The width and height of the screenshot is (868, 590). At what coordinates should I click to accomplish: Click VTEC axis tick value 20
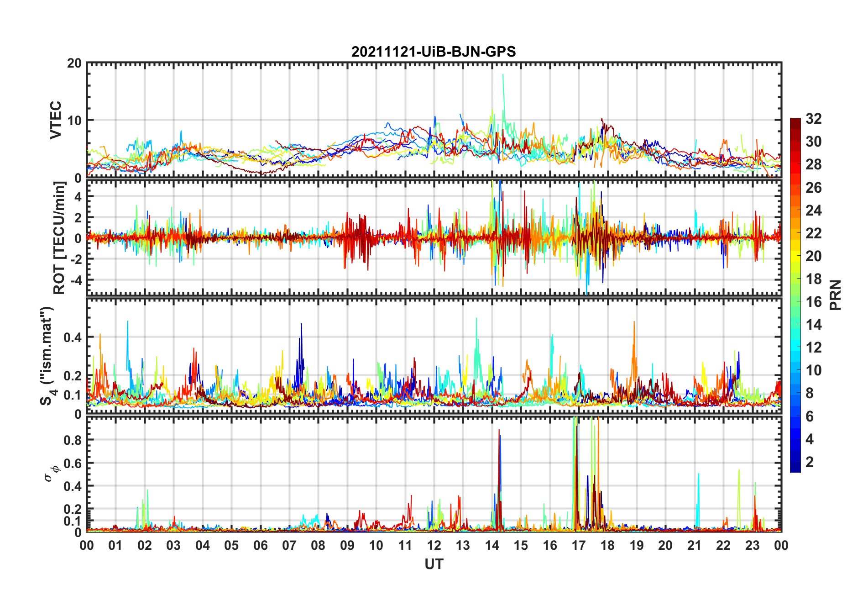74,63
